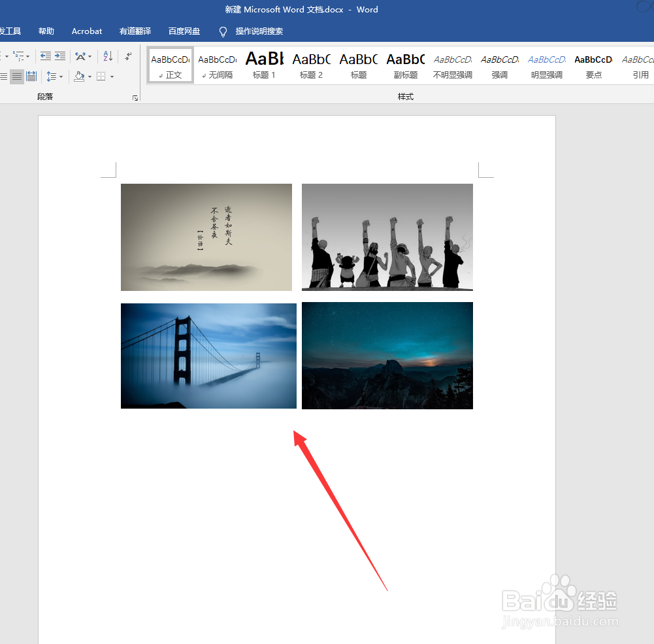The image size is (654, 644).
Task: Click the increase indent icon
Action: [60, 56]
